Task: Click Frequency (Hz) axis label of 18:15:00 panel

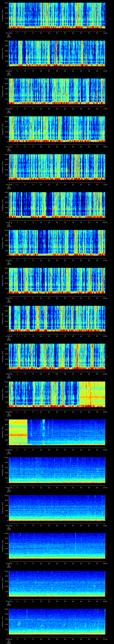Action: (x=3, y=54)
